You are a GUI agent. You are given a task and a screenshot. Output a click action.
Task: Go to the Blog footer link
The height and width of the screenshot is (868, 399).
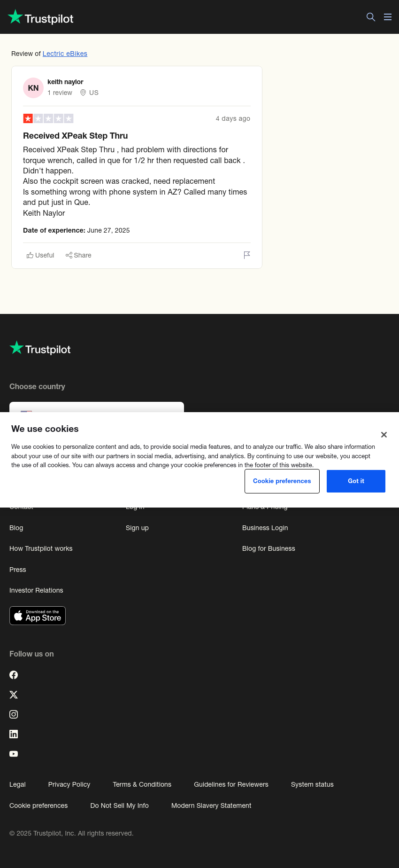pyautogui.click(x=16, y=528)
